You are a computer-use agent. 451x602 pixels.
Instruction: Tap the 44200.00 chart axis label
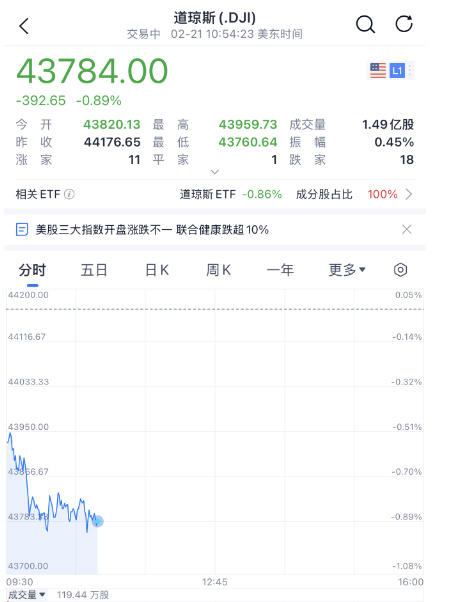[28, 295]
